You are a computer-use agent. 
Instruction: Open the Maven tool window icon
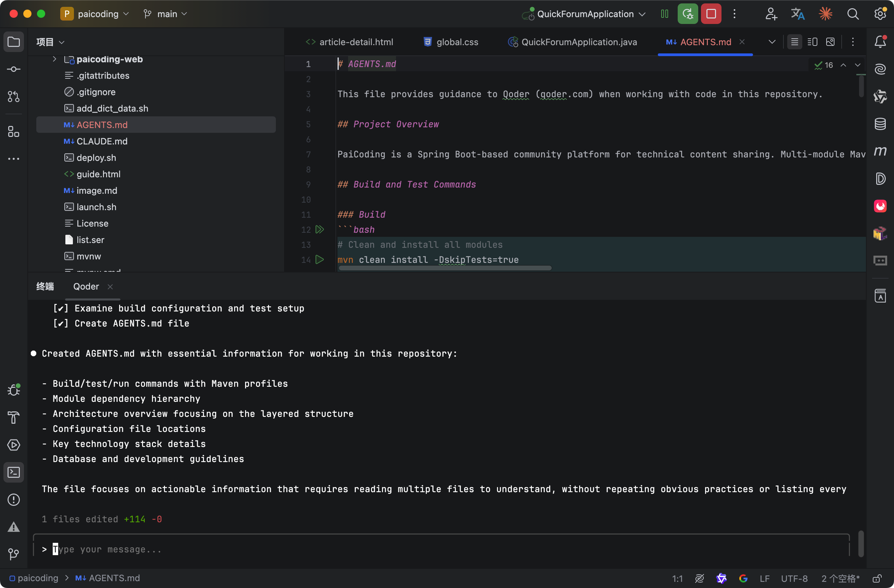880,151
